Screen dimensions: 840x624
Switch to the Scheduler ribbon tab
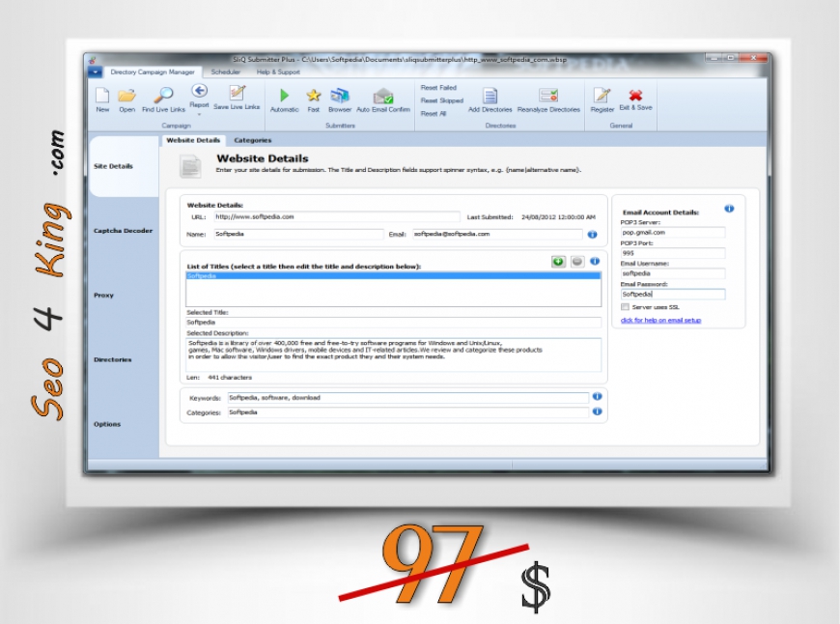(x=226, y=71)
